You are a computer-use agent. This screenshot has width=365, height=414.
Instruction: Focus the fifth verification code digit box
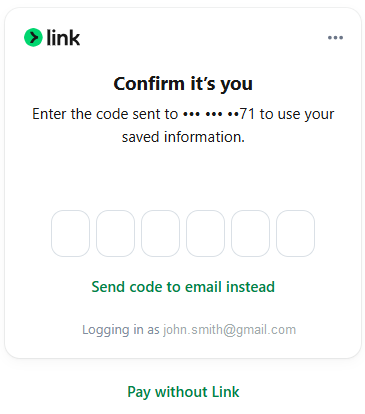click(x=250, y=233)
